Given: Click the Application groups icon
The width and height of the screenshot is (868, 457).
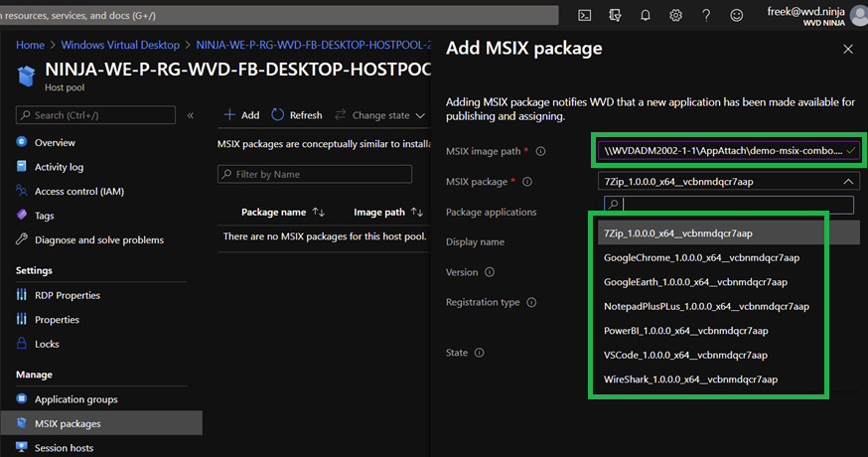Looking at the screenshot, I should (22, 398).
